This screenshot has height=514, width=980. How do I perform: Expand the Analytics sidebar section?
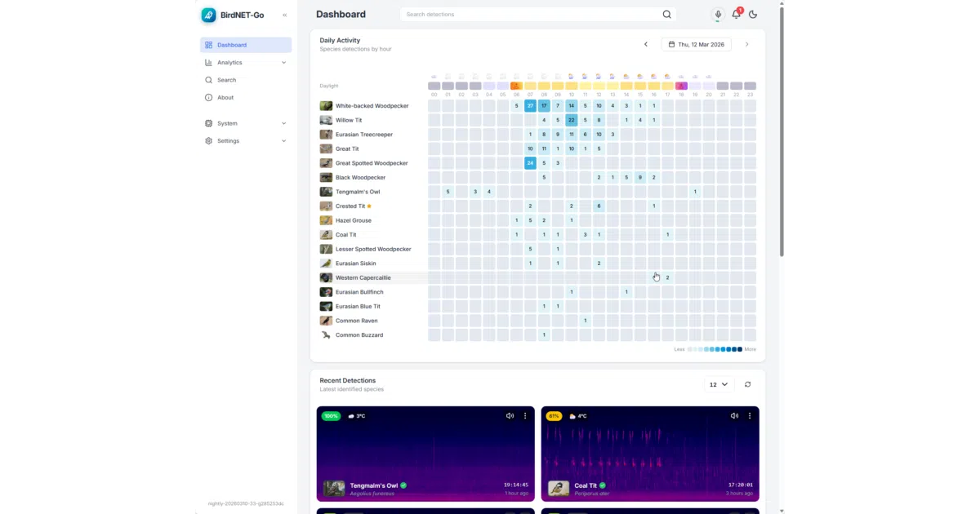246,62
